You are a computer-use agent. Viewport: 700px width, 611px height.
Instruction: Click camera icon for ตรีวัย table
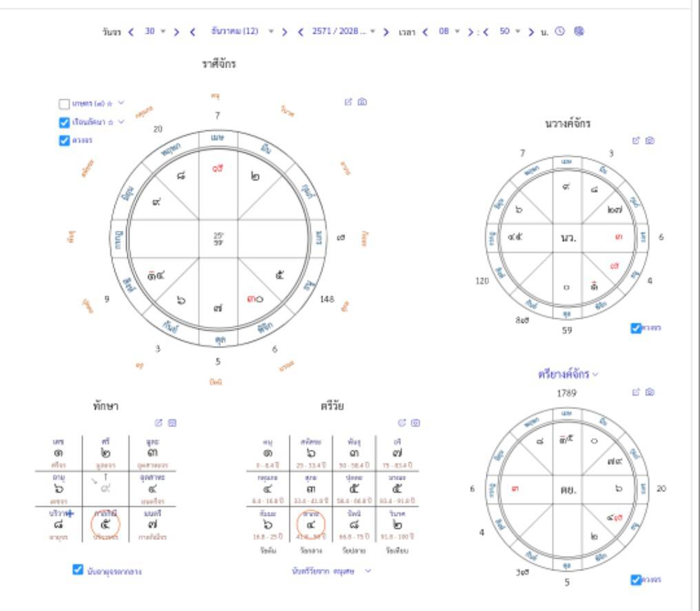(415, 423)
